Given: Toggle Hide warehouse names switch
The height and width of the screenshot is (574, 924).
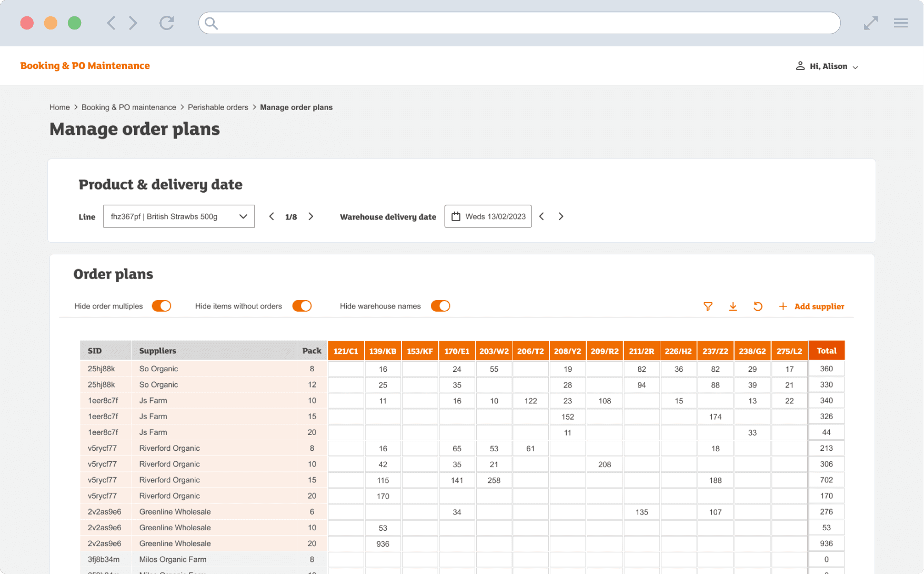Looking at the screenshot, I should click(x=440, y=306).
